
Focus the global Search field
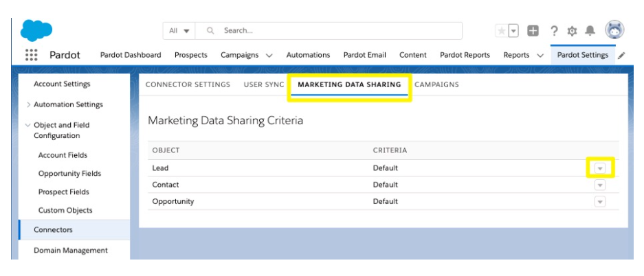329,31
